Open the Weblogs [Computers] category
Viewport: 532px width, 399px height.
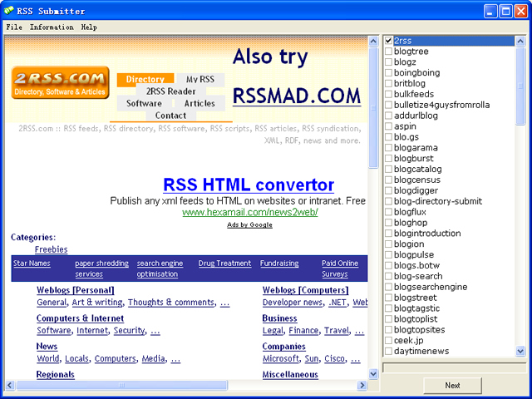[305, 290]
